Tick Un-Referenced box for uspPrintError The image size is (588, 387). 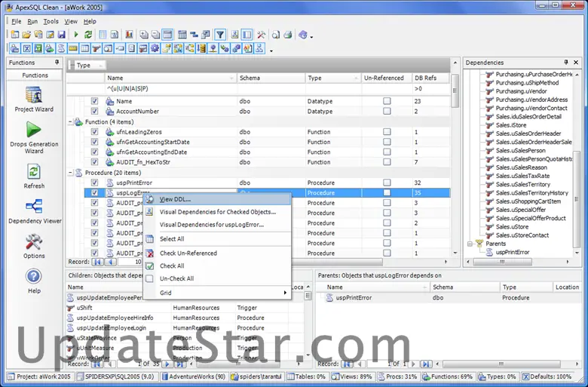click(387, 183)
